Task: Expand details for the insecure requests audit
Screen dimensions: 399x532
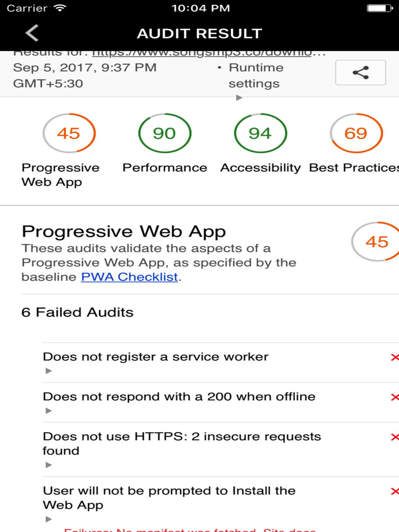Action: (x=48, y=465)
